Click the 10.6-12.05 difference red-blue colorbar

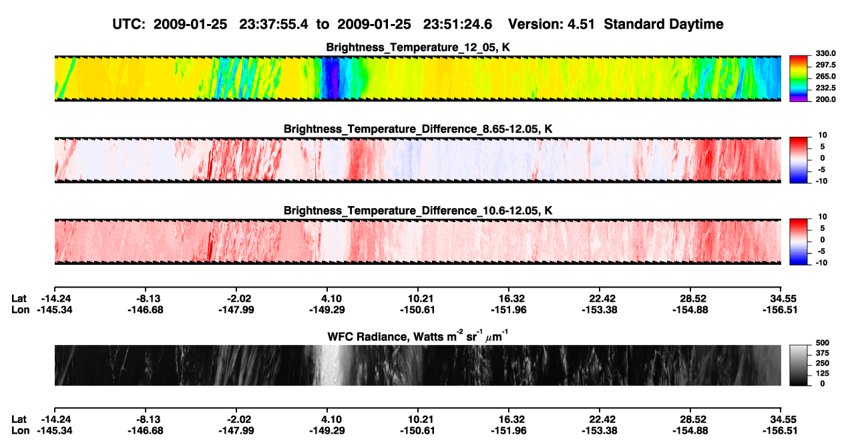pyautogui.click(x=799, y=241)
